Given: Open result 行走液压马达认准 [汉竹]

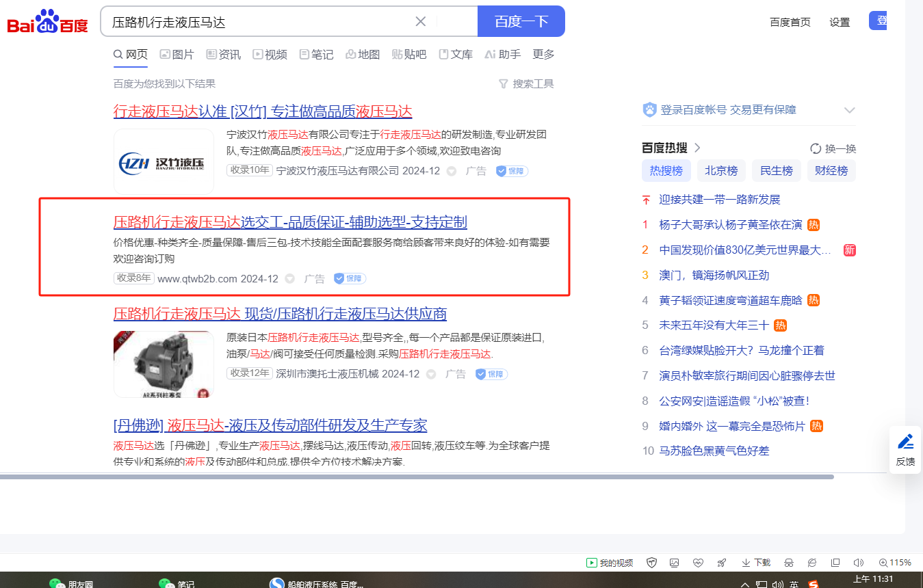Looking at the screenshot, I should click(x=263, y=111).
